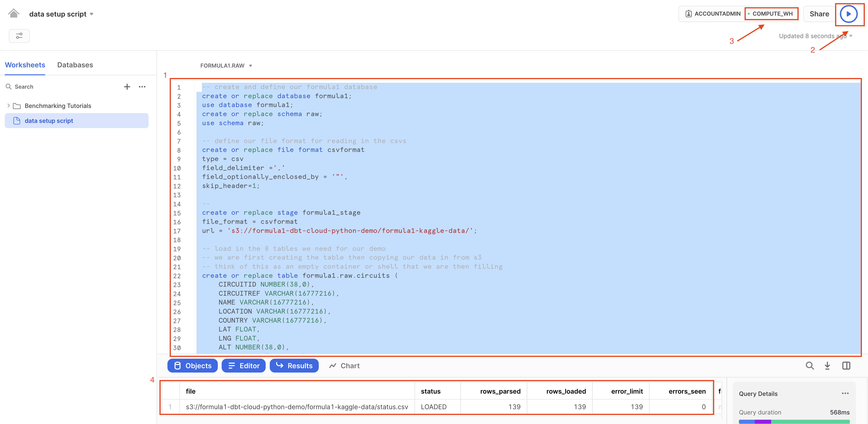Click the Share button

[x=819, y=14]
